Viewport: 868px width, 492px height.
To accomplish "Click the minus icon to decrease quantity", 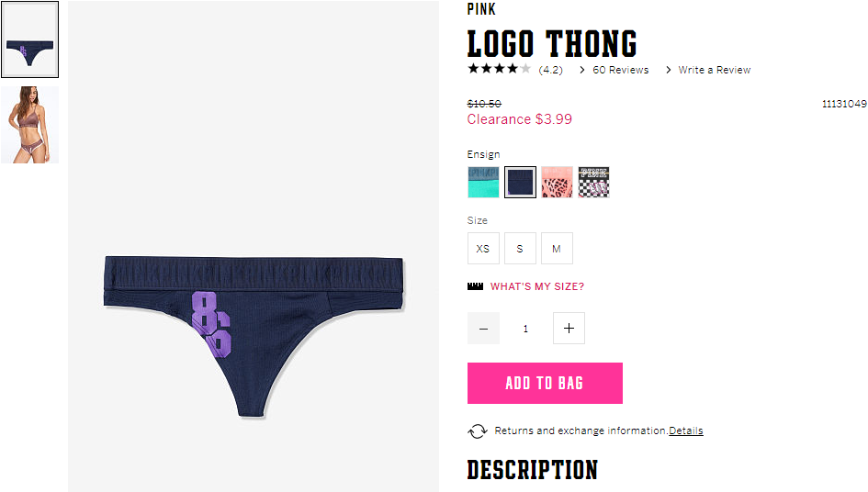I will (483, 329).
